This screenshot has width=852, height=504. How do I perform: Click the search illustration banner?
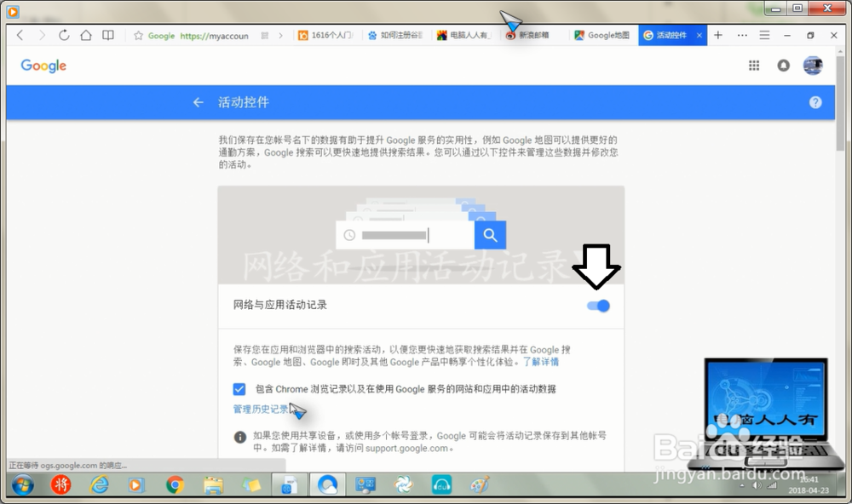pyautogui.click(x=421, y=235)
